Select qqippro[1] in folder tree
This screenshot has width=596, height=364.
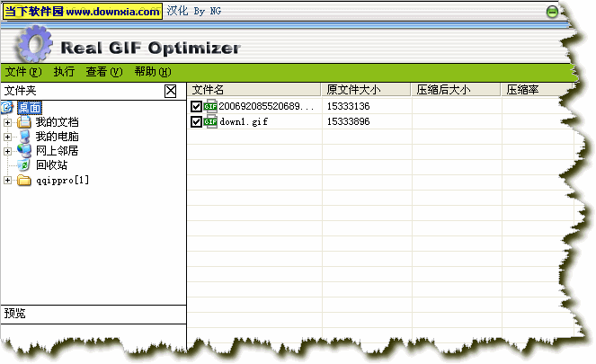(62, 180)
